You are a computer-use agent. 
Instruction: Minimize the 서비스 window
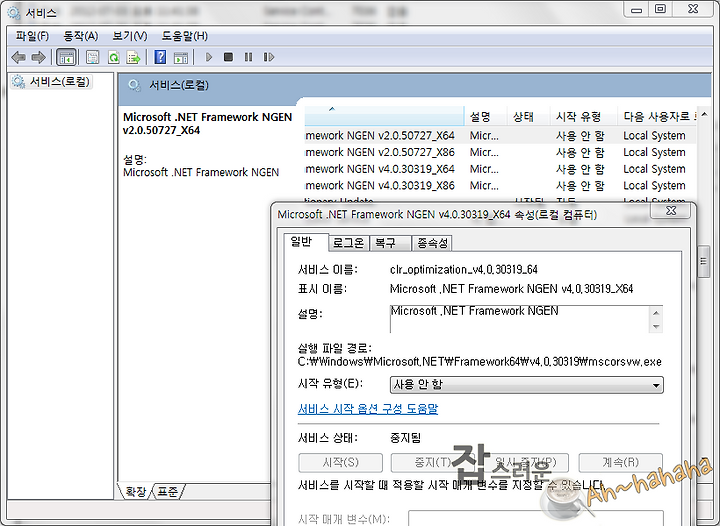[636, 9]
